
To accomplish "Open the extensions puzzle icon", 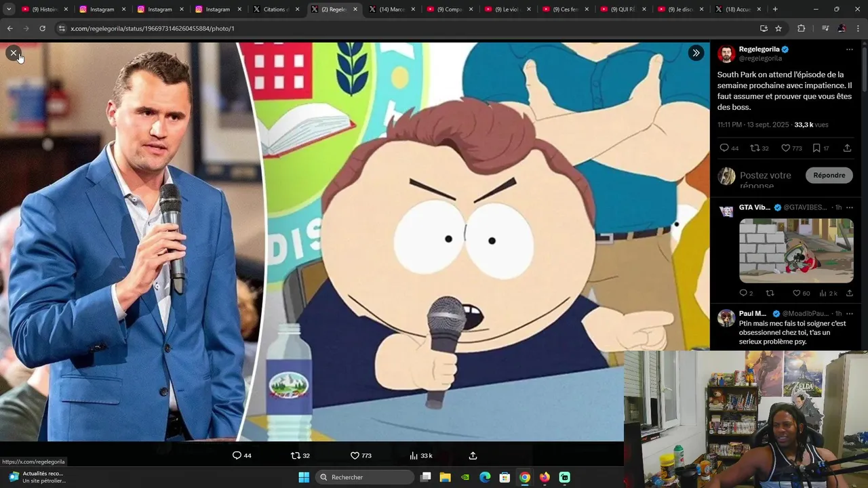I will (x=802, y=28).
